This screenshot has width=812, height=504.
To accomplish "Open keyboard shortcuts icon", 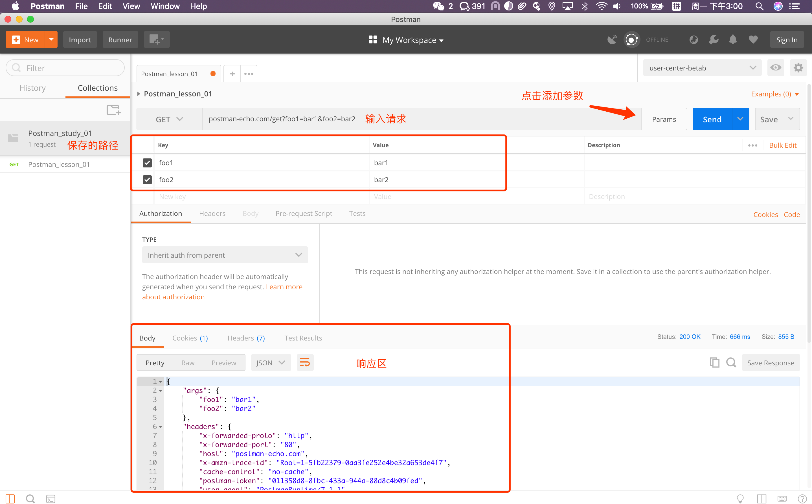I will (782, 498).
